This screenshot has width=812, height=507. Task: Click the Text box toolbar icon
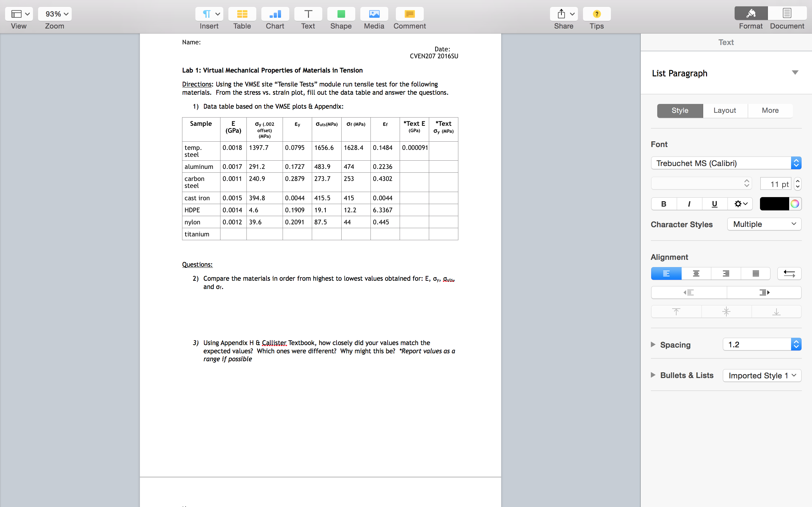tap(308, 14)
